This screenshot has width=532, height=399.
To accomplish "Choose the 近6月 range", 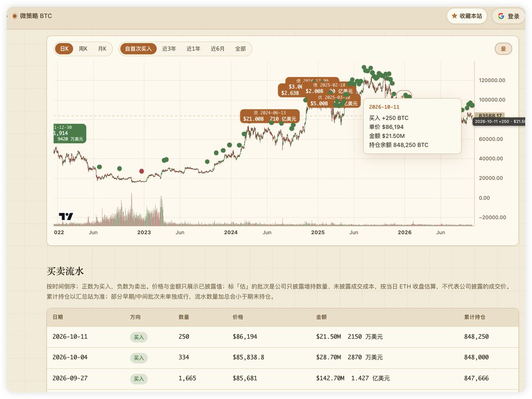I will [218, 49].
